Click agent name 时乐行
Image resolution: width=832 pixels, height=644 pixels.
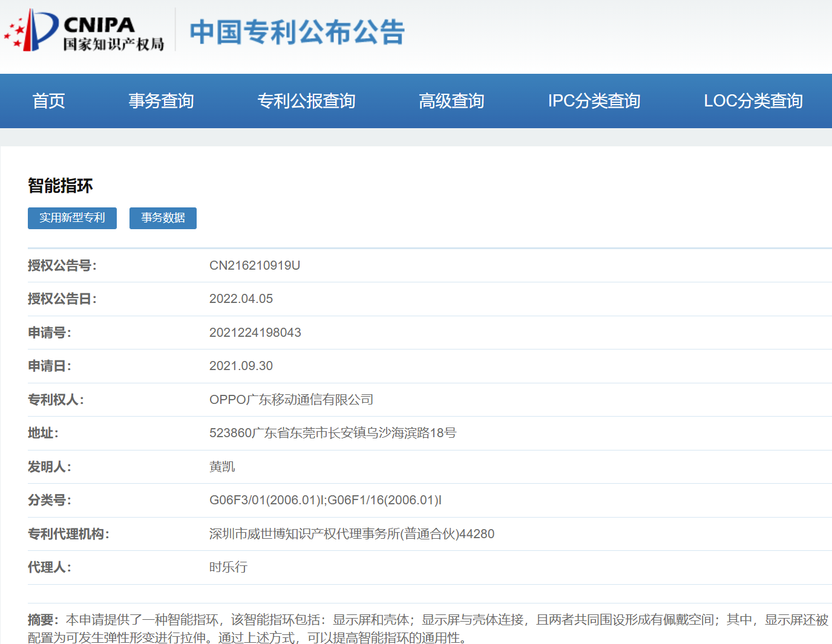click(x=228, y=567)
